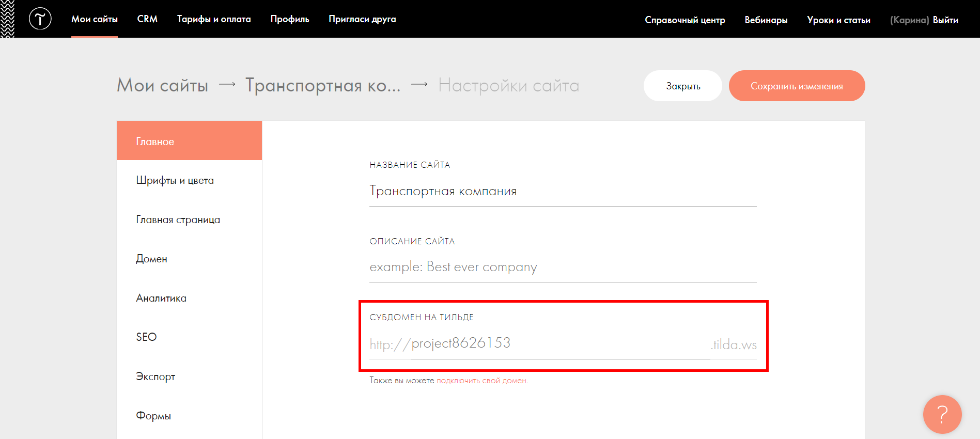Click Мои сайты breadcrumb heading
The width and height of the screenshot is (980, 439).
pyautogui.click(x=162, y=85)
